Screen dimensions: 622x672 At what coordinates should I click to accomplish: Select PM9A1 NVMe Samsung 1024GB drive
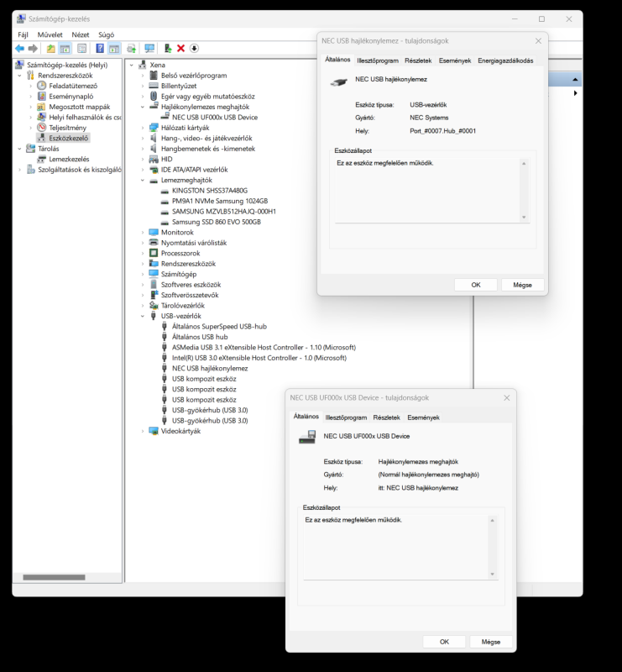[220, 201]
